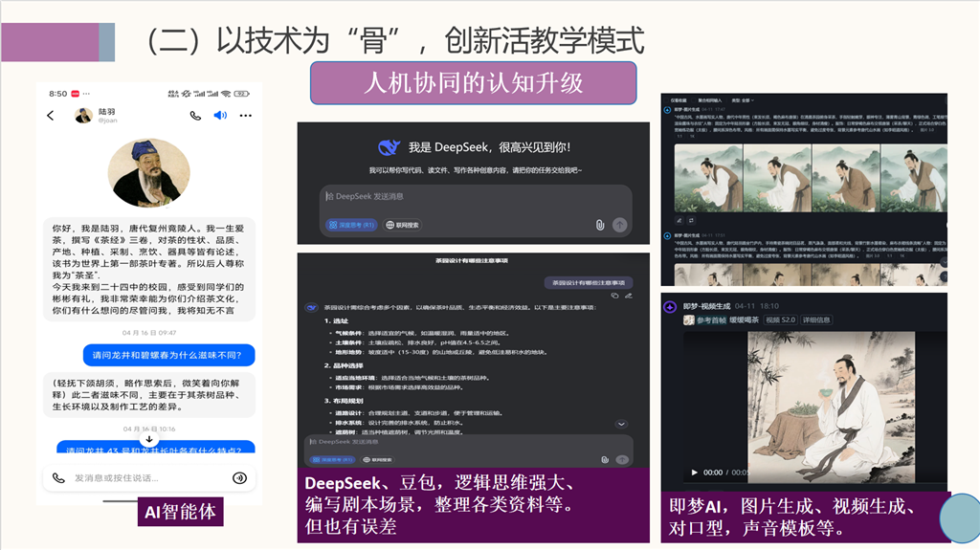Select the heading 2. 品种选择 in the answer
This screenshot has height=550, width=980.
[344, 365]
